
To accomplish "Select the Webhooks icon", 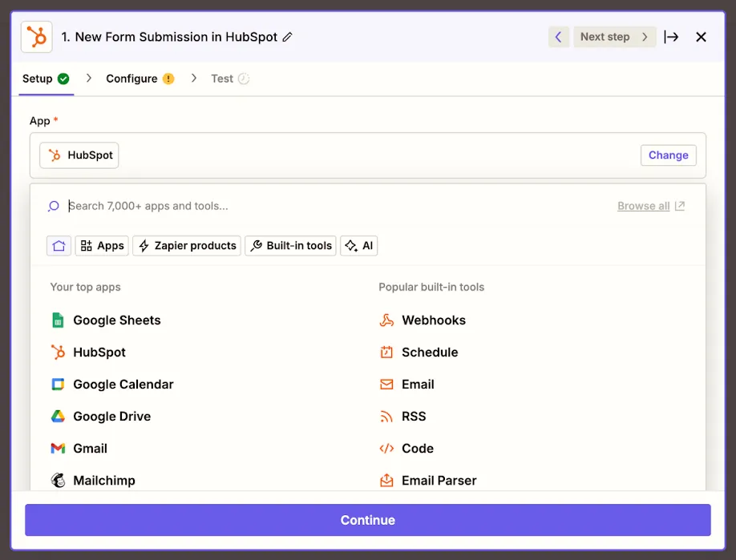I will click(x=386, y=320).
